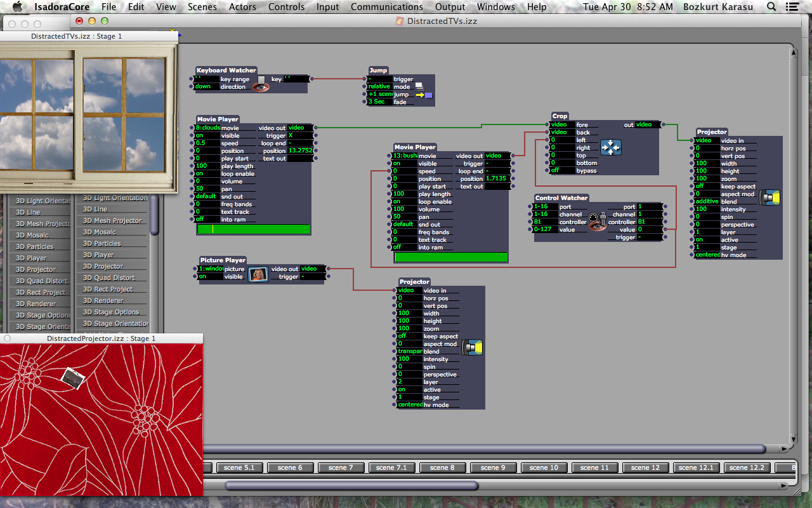Click the '0-127' value range on Control Watcher
This screenshot has height=508, width=812.
coord(546,229)
